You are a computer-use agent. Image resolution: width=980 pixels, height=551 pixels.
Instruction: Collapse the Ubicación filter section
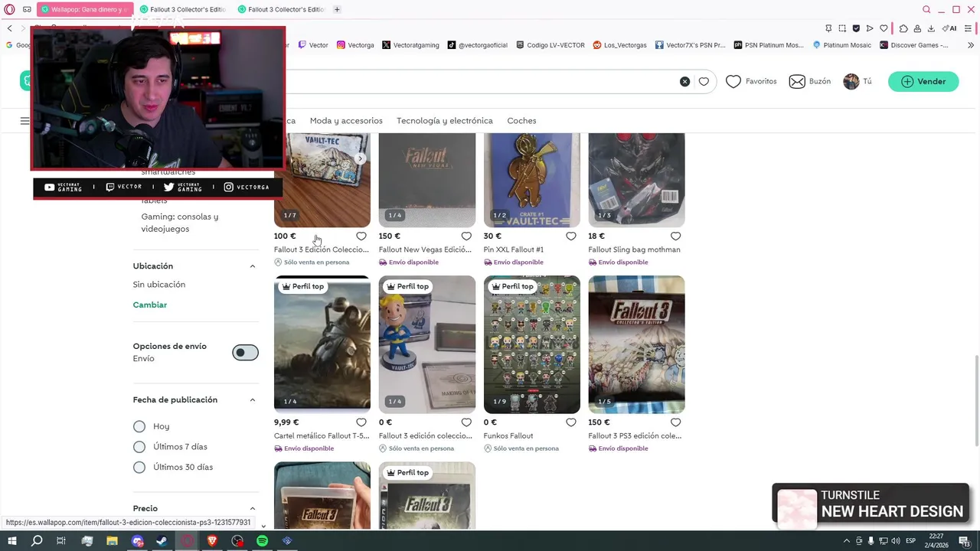(x=253, y=266)
